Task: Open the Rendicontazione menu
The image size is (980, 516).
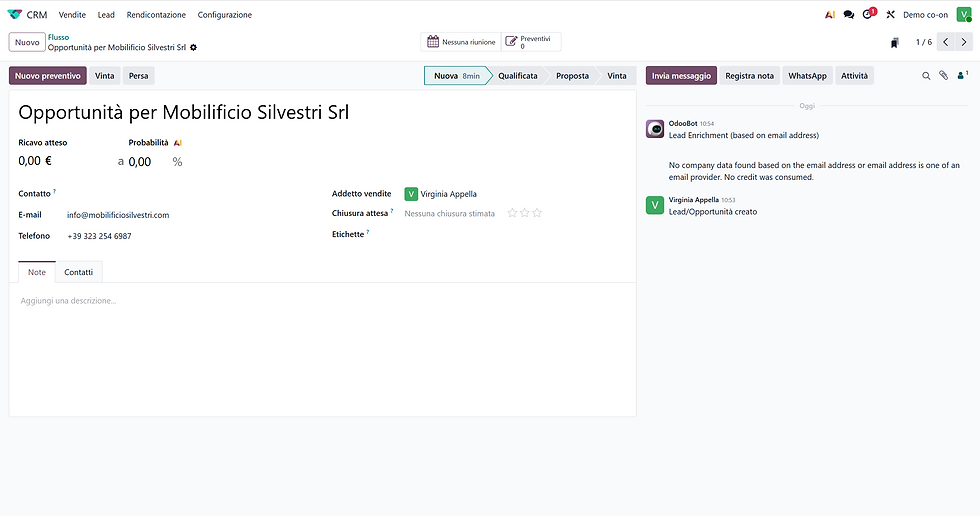Action: coord(156,14)
